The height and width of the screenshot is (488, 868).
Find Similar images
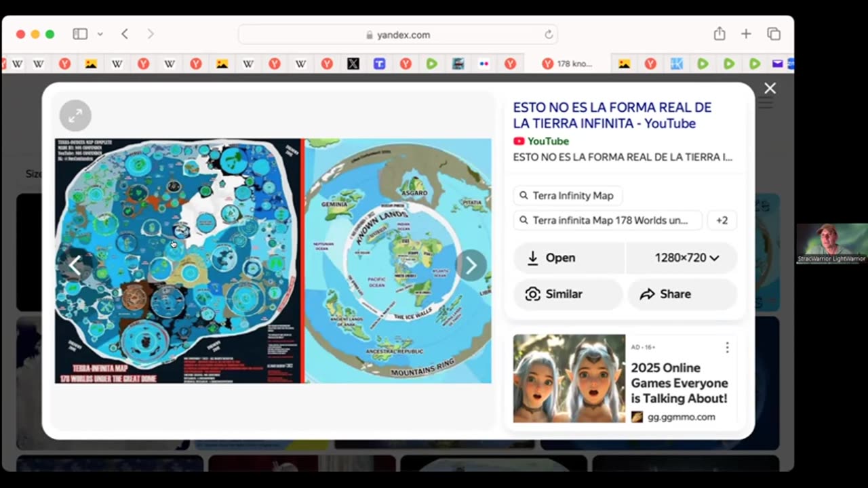click(568, 294)
